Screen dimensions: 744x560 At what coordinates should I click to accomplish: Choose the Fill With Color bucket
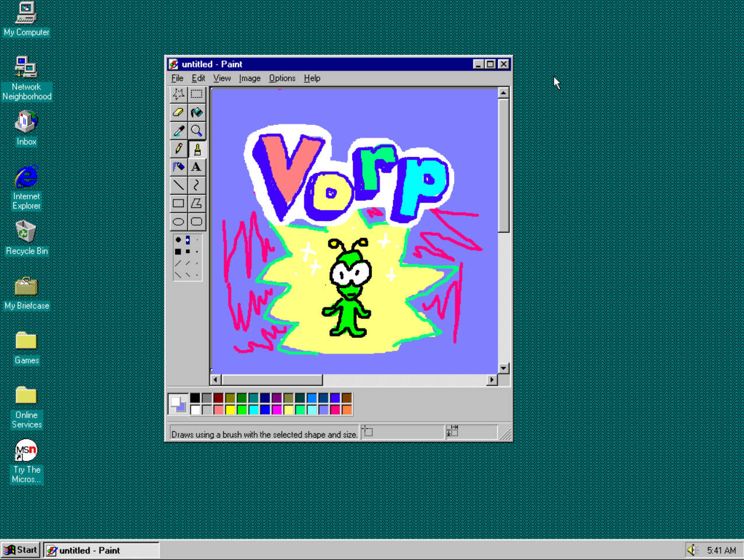coord(196,112)
